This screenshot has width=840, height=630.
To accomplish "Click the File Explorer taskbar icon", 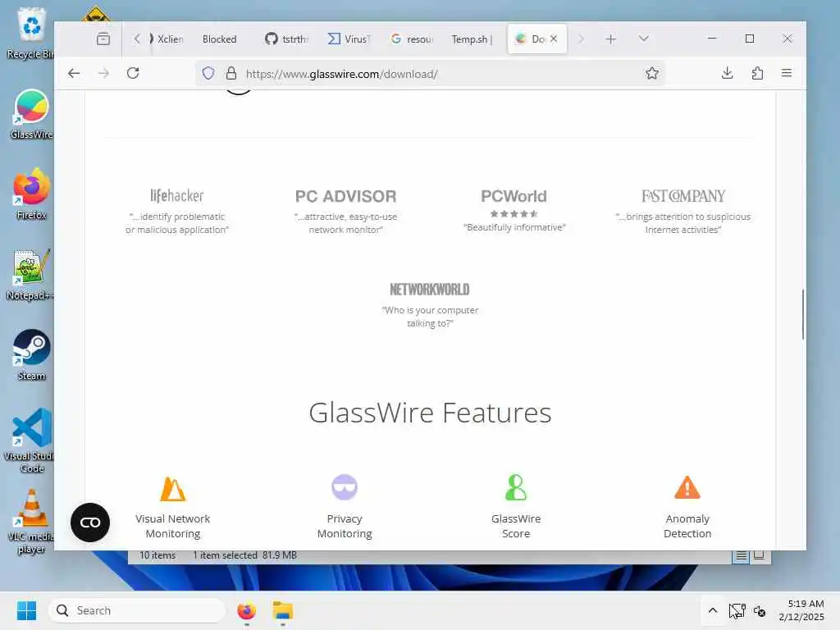I will [x=282, y=610].
